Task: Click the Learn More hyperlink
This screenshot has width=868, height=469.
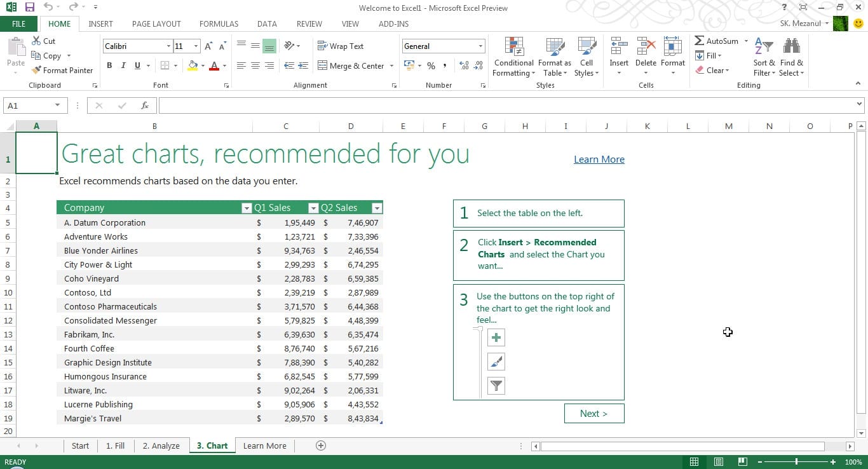Action: [599, 160]
